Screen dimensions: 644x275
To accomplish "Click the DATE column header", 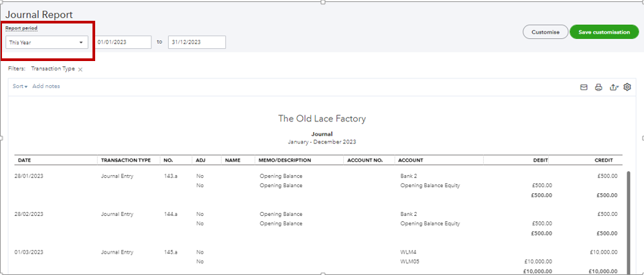I will pos(24,160).
